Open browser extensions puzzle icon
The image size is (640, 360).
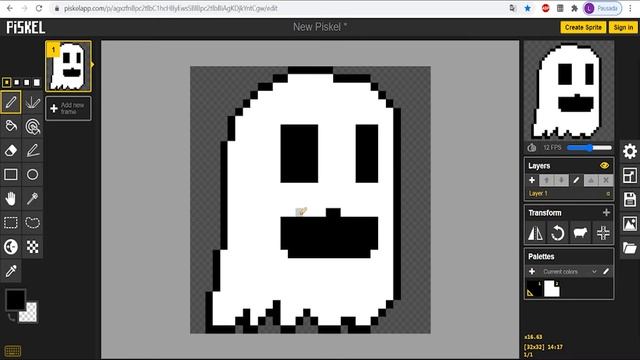tap(575, 8)
